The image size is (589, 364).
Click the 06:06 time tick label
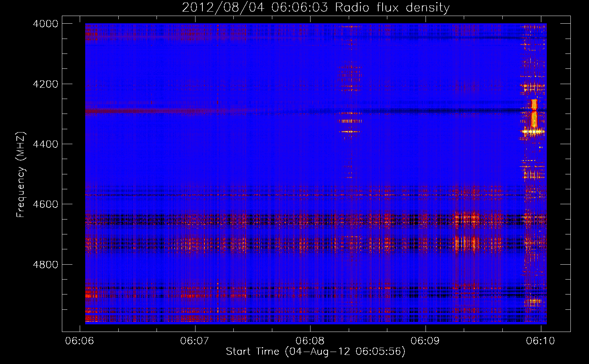[79, 341]
